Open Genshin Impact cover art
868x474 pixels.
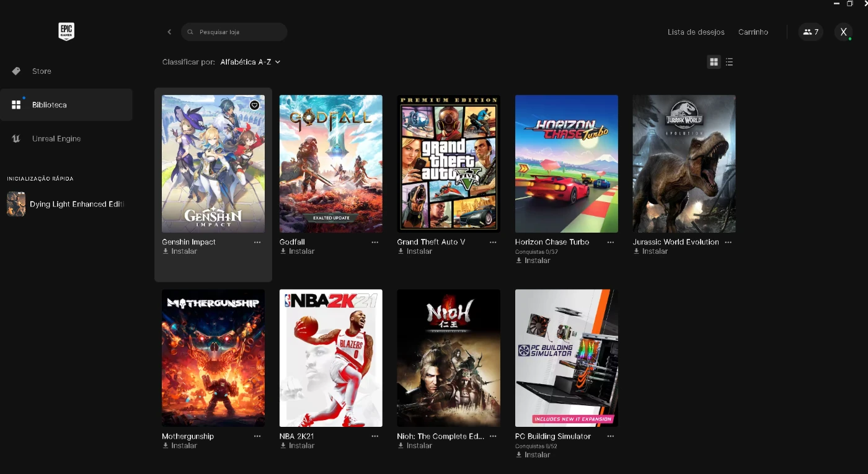pyautogui.click(x=213, y=164)
